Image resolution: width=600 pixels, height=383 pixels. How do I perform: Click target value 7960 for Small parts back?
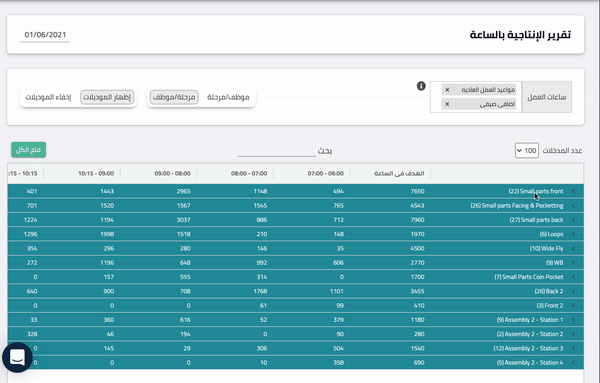[417, 220]
